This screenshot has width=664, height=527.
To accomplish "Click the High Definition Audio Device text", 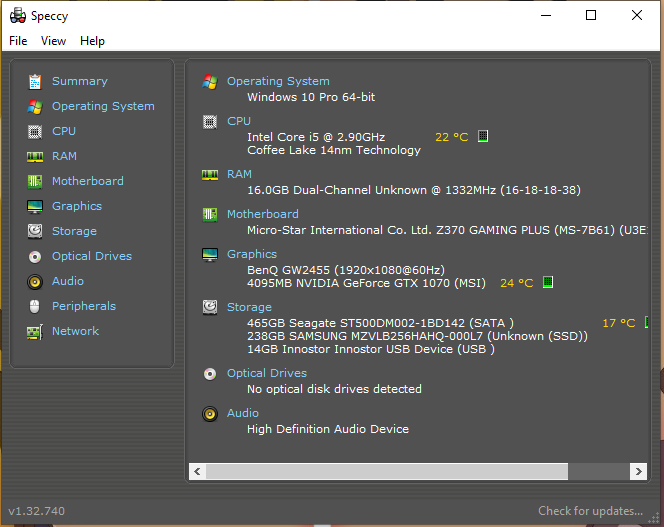I will (328, 429).
